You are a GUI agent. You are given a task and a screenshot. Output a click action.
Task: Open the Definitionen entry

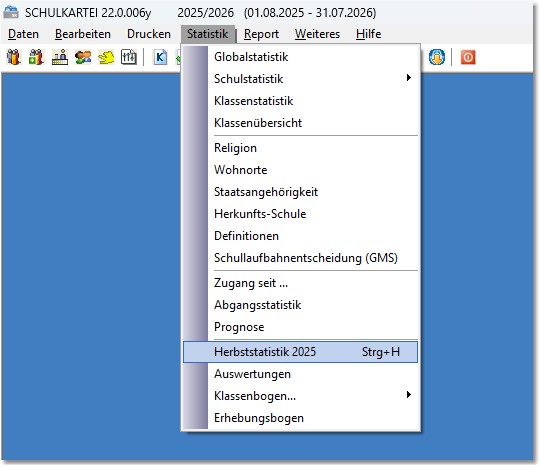300,236
